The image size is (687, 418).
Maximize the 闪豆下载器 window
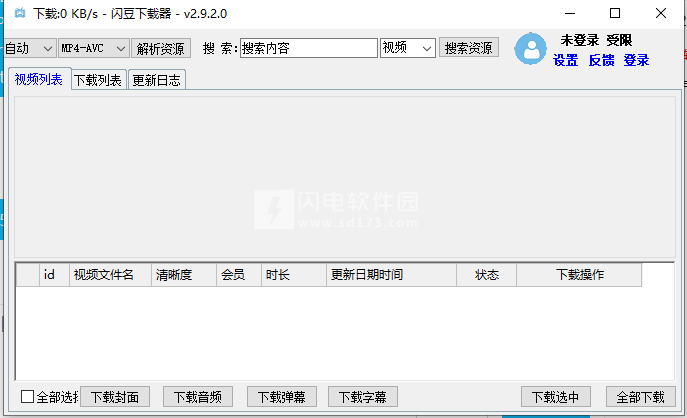(x=615, y=13)
